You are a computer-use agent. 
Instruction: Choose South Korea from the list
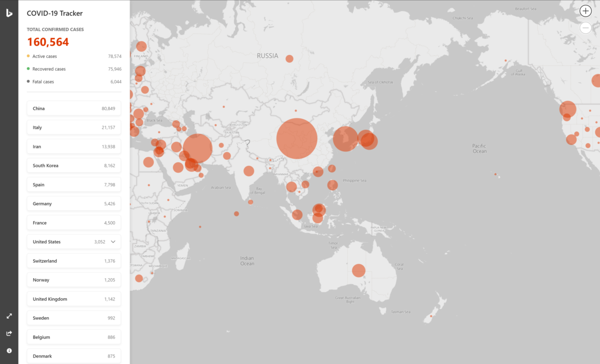(74, 166)
